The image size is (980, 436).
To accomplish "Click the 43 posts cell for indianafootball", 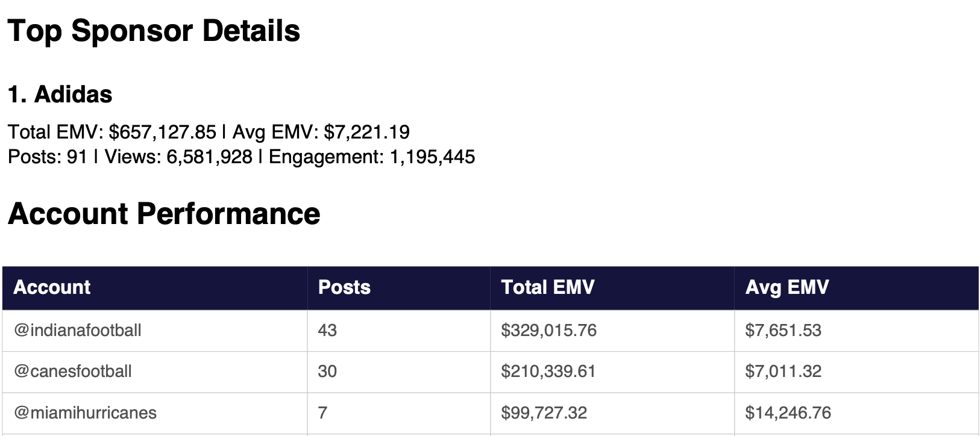I will (x=327, y=330).
